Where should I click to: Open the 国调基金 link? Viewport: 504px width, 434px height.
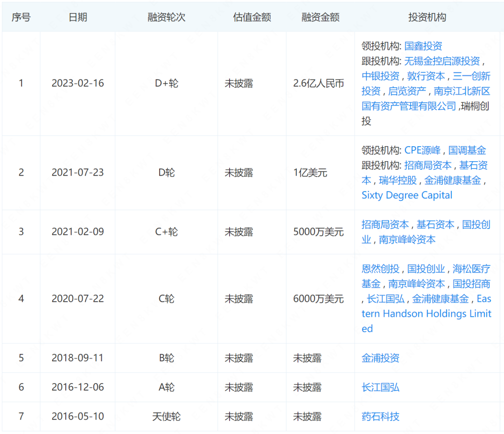coord(467,150)
